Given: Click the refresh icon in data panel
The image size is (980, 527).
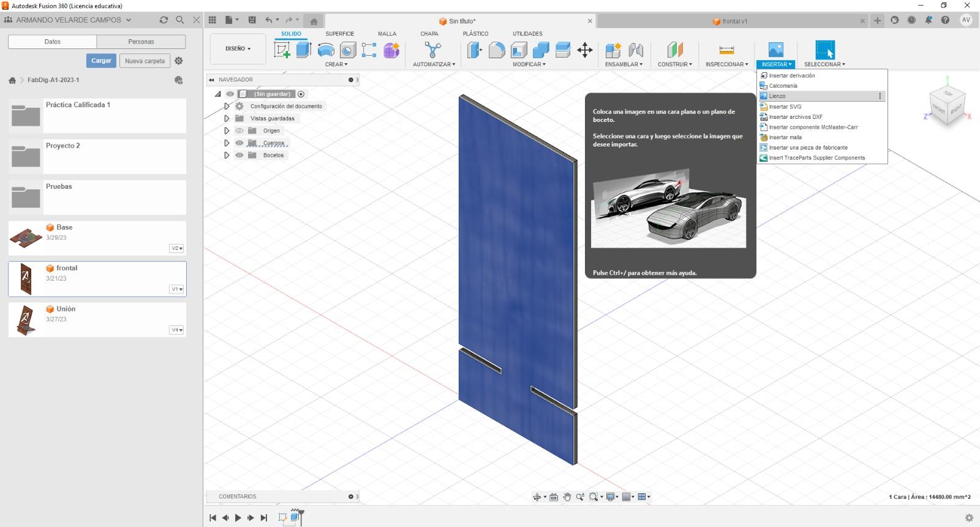Looking at the screenshot, I should pos(164,20).
